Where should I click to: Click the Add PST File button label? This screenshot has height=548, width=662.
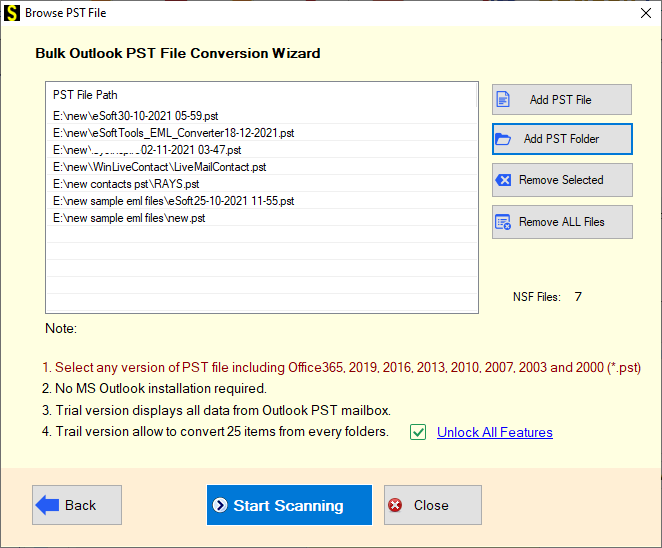click(560, 100)
